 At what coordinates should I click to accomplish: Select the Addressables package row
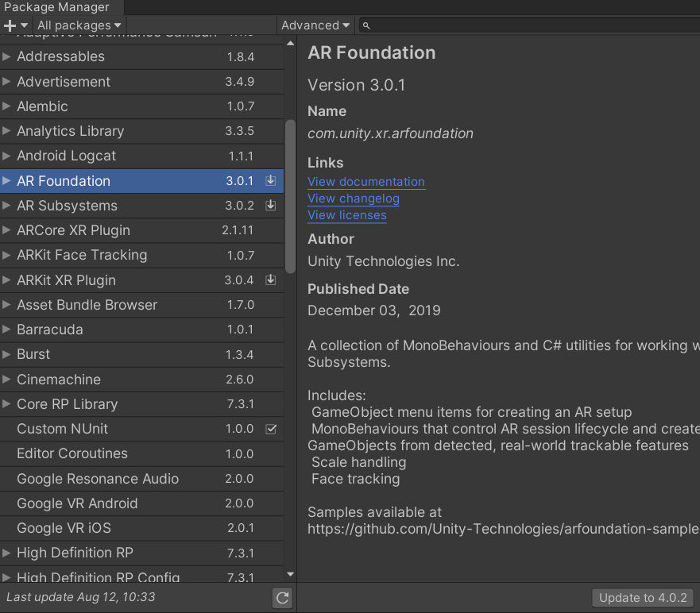pos(141,56)
